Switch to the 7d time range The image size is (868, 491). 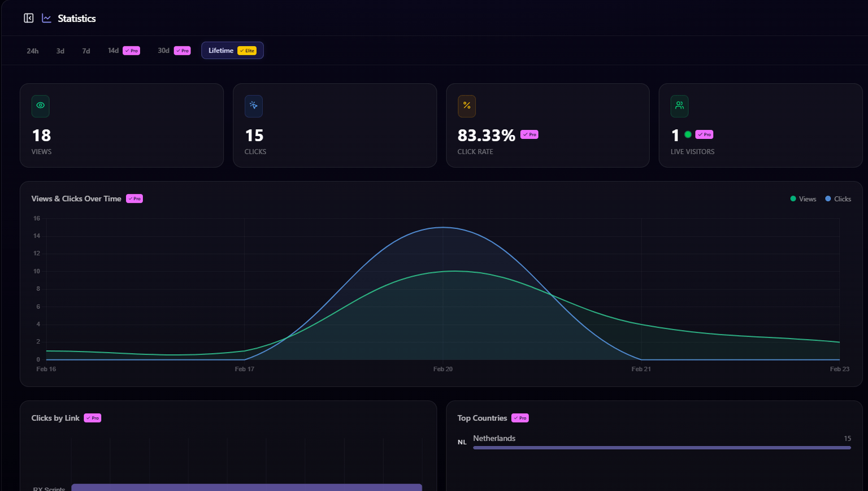pos(86,50)
